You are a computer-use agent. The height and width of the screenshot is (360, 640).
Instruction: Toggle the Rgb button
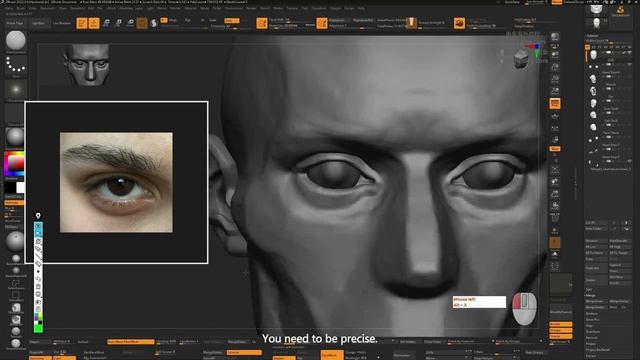tap(188, 20)
